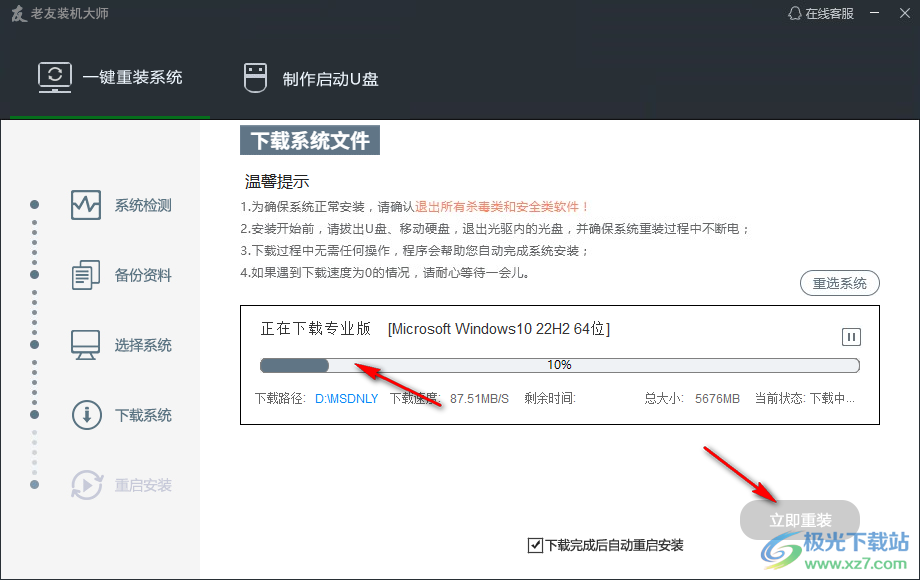Pause the download with pause icon
920x580 pixels.
click(x=851, y=337)
